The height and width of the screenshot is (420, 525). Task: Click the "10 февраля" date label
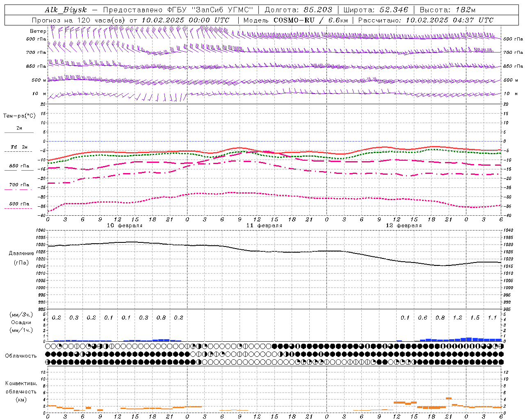(125, 226)
